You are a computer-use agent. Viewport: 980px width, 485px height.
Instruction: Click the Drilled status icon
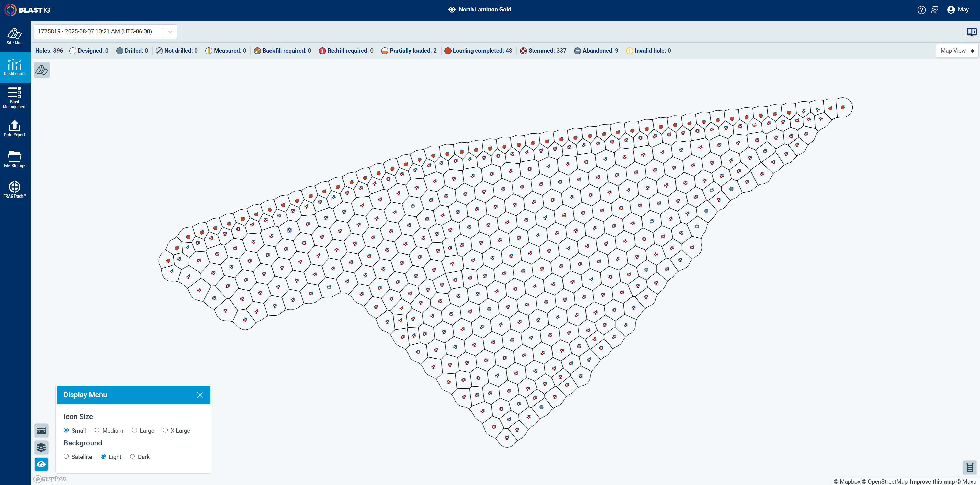click(x=120, y=51)
